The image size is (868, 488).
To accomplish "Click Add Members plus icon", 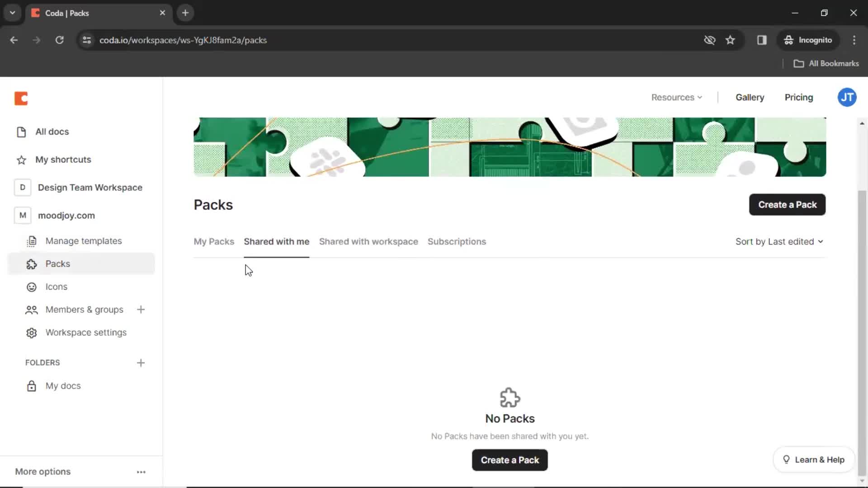I will click(141, 309).
